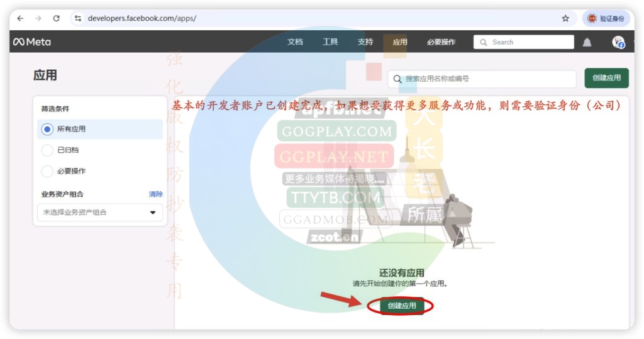The image size is (644, 339).
Task: Click 清除 to clear business portfolio filter
Action: 155,194
